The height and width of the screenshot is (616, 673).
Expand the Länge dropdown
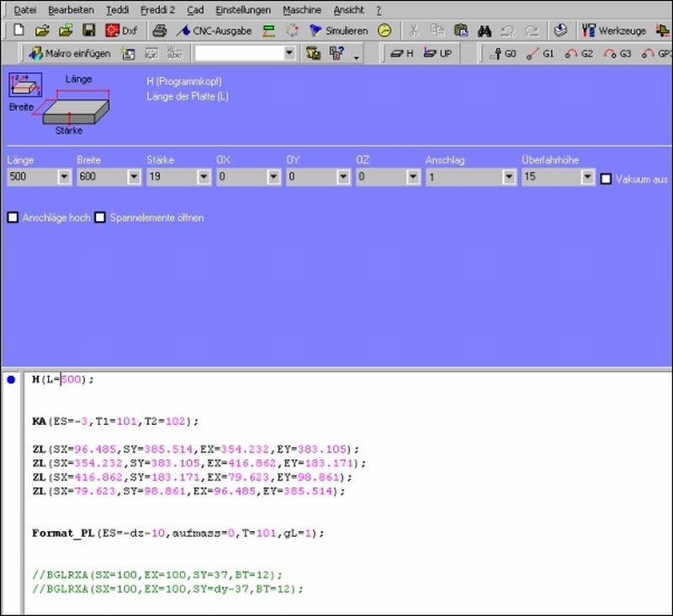[65, 177]
